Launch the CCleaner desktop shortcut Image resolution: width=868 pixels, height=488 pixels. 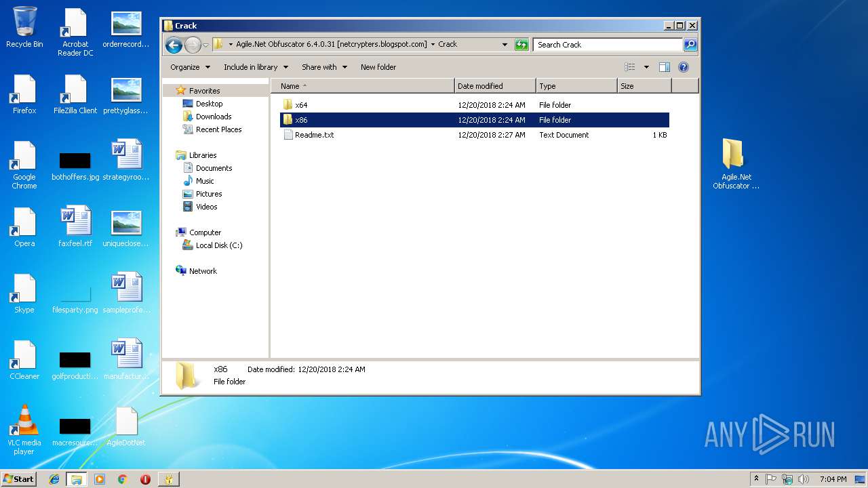click(24, 359)
